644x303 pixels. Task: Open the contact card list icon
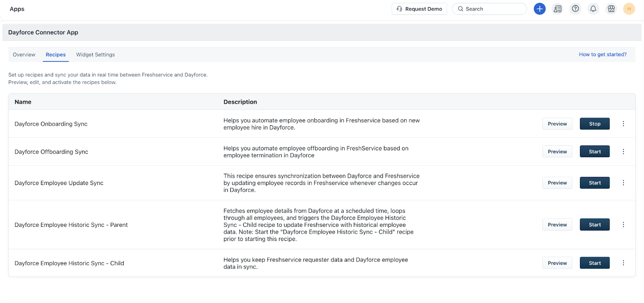point(557,9)
